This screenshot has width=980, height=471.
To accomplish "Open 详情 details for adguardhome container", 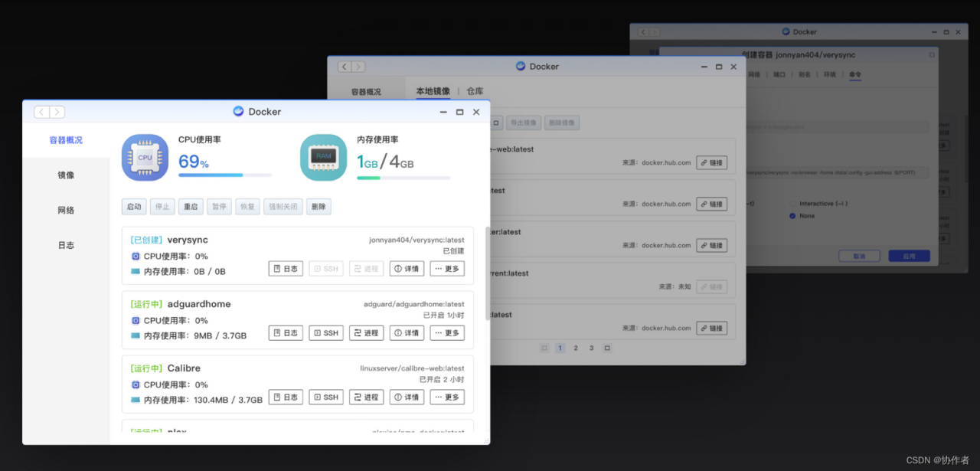I will coord(407,332).
